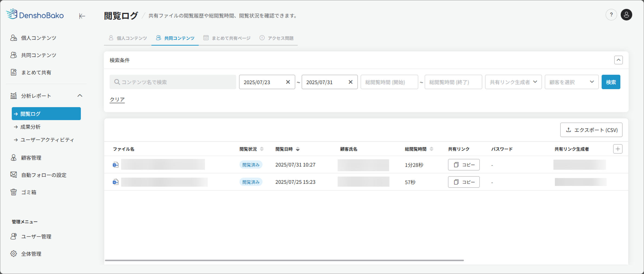The width and height of the screenshot is (644, 274).
Task: Focus the コンテンツ名で検索 search field
Action: point(173,82)
